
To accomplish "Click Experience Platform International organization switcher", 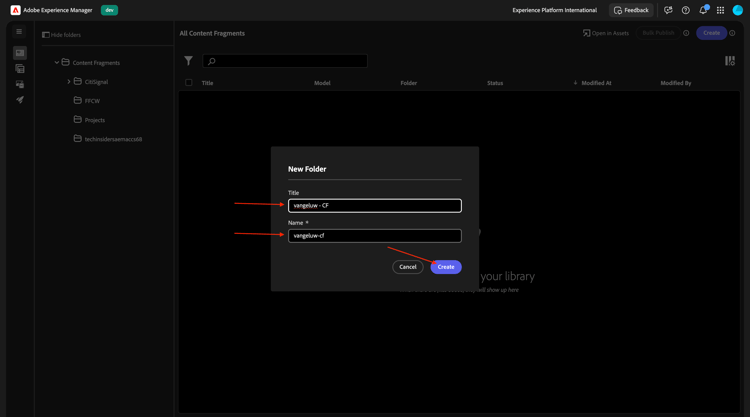I will click(x=554, y=10).
